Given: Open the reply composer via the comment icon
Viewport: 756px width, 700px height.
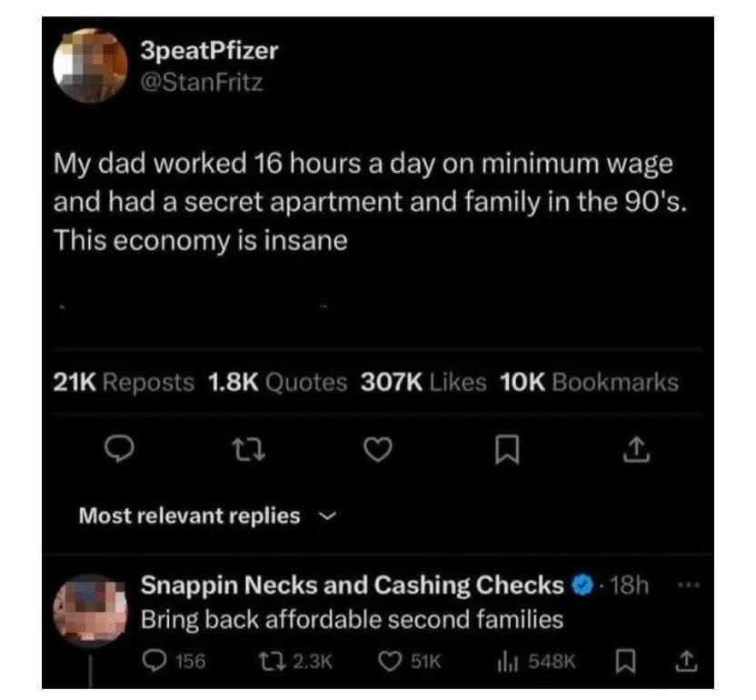Looking at the screenshot, I should click(x=122, y=447).
